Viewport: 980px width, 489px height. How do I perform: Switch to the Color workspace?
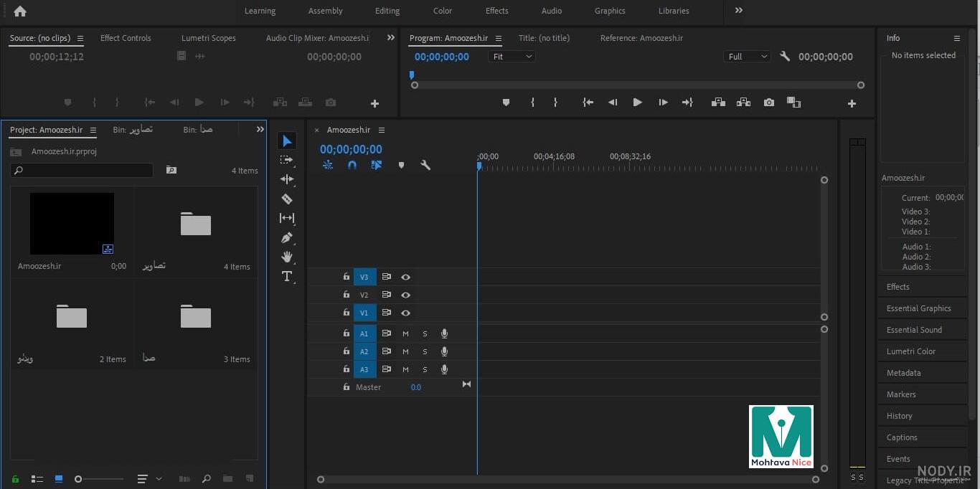[x=443, y=11]
